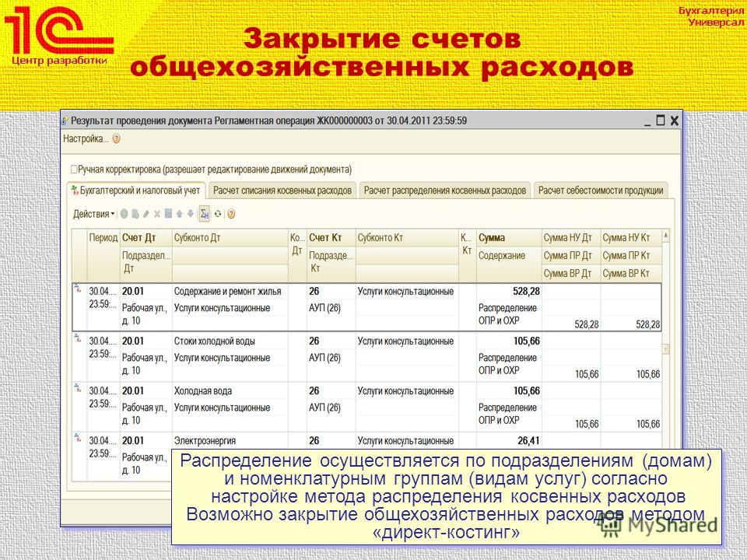The width and height of the screenshot is (747, 560).
Task: Click debit account 20.01 in the Стоки холодной воды row
Action: 133,341
